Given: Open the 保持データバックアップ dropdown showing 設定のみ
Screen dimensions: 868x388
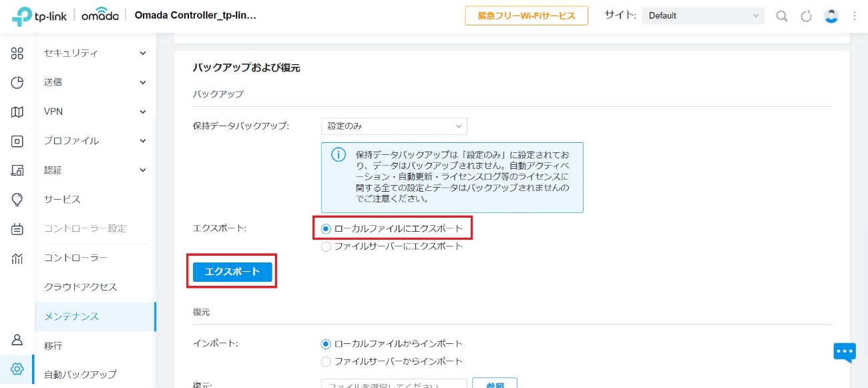Looking at the screenshot, I should tap(393, 126).
